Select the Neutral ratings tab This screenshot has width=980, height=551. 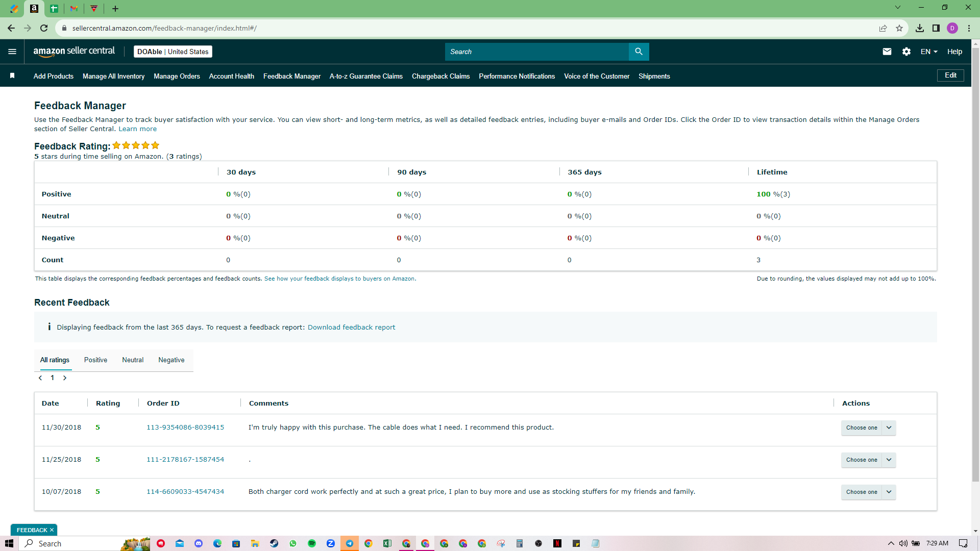133,360
